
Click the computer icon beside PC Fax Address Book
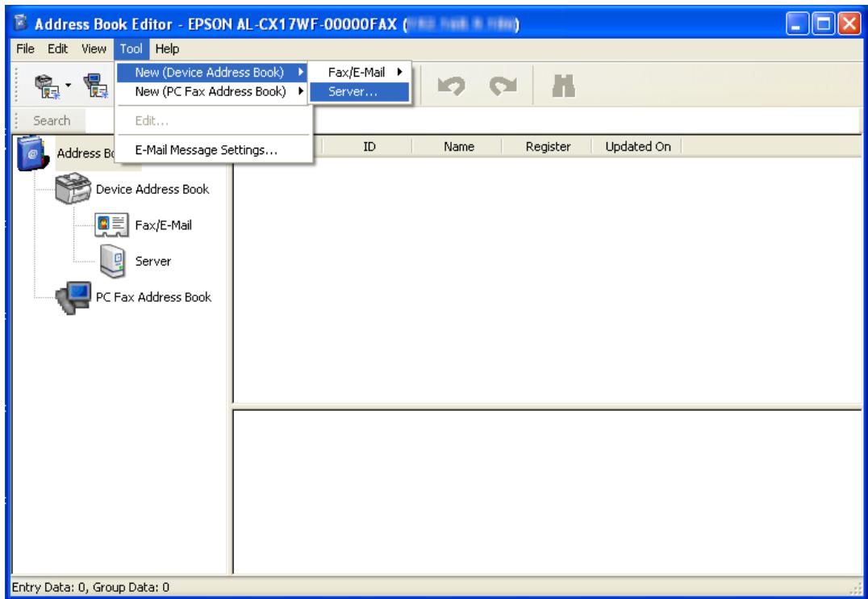point(73,298)
